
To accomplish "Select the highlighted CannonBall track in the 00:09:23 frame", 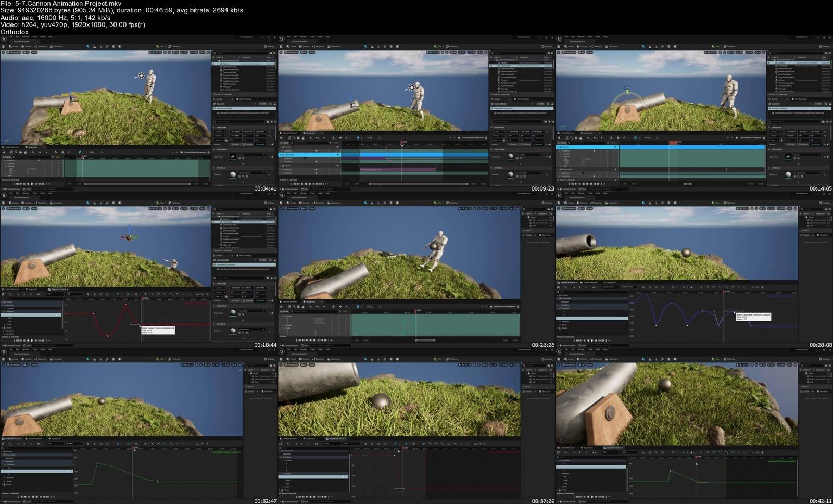I will pos(310,155).
